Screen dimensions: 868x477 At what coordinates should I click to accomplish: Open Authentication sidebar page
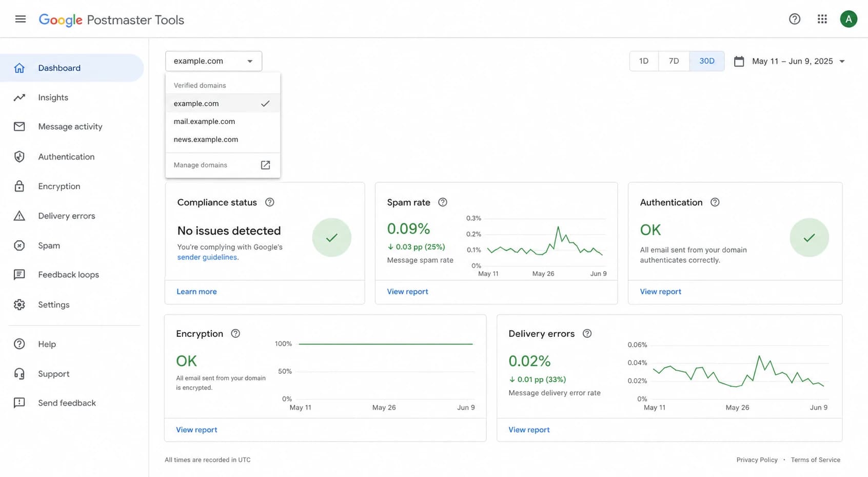72,157
